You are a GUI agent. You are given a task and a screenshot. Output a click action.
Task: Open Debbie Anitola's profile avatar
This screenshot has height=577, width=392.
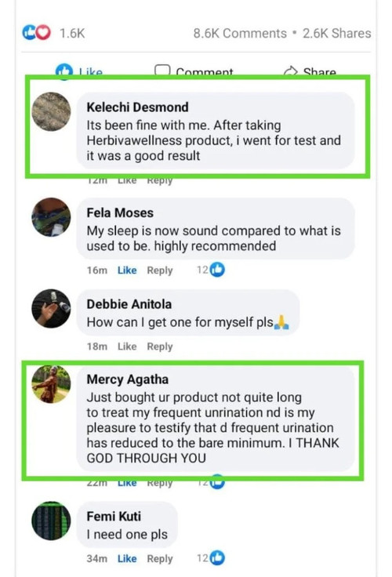pos(51,308)
